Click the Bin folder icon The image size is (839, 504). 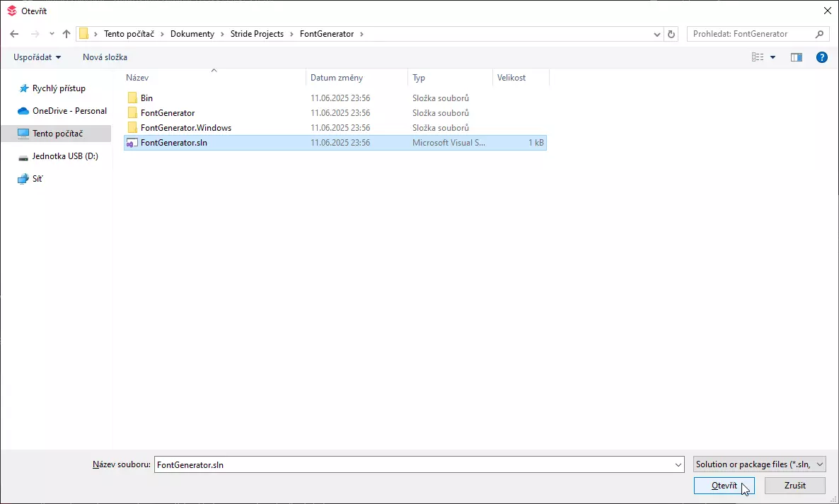[132, 98]
